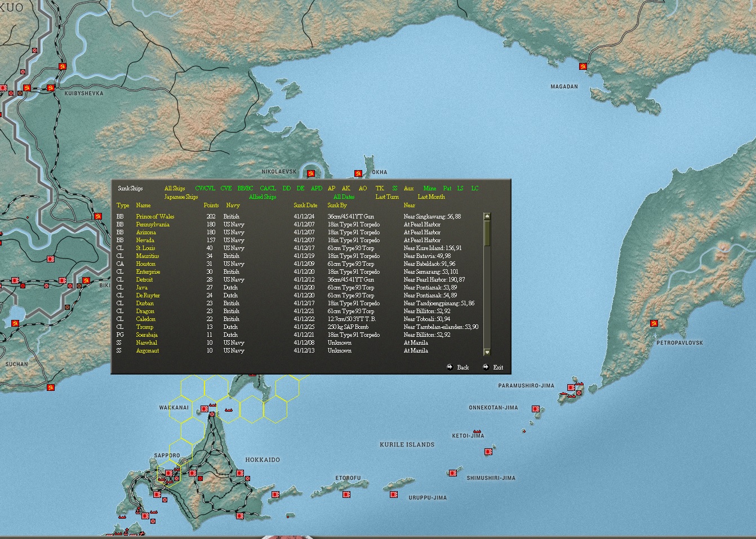The image size is (756, 539).
Task: Open the De Ruyter ship entry
Action: click(x=148, y=295)
